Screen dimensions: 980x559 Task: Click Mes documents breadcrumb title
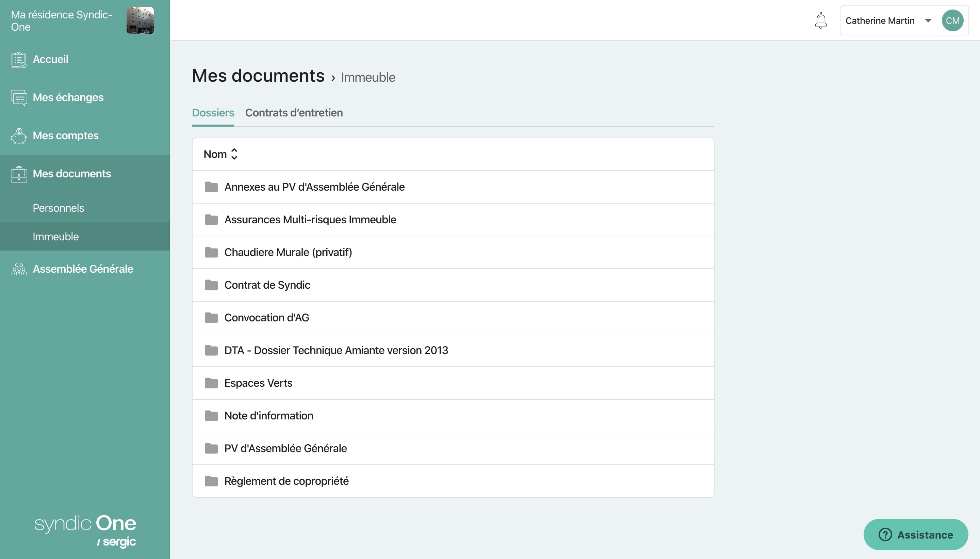pos(258,76)
